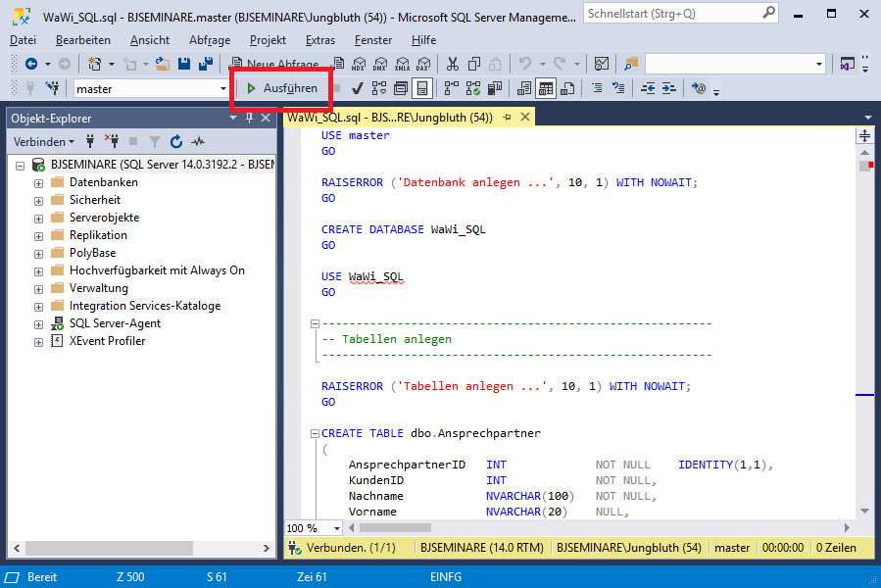Screen dimensions: 881x588
Task: Click the change connection plug icon
Action: point(50,88)
